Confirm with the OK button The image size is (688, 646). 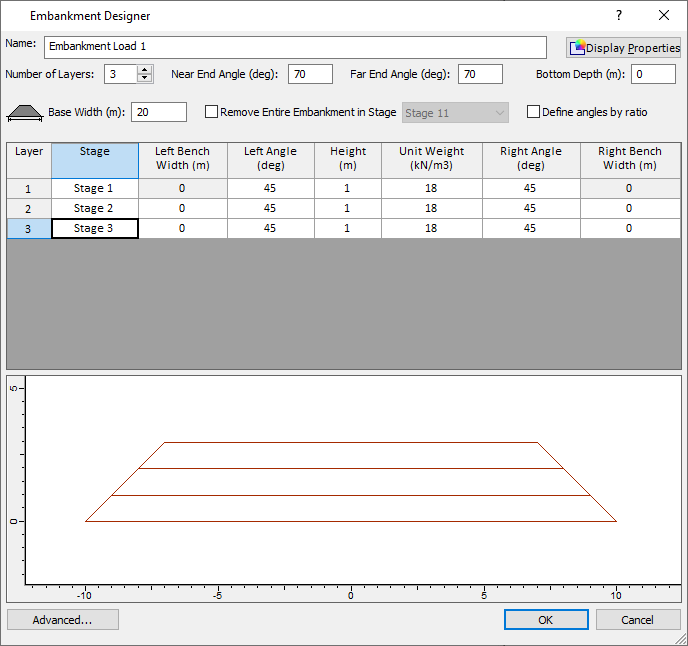[x=546, y=620]
